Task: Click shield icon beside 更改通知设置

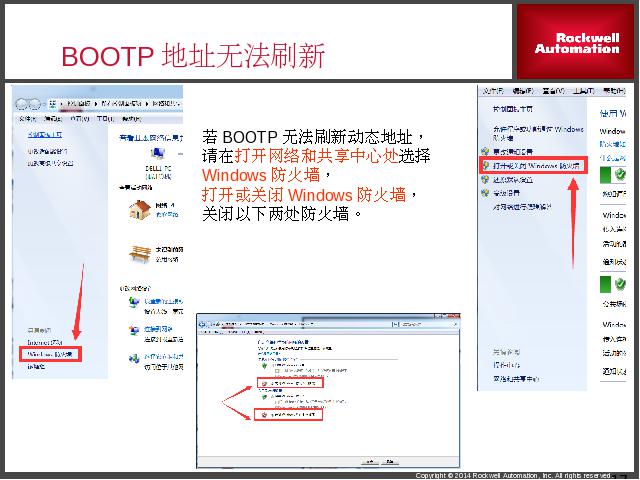Action: click(485, 151)
